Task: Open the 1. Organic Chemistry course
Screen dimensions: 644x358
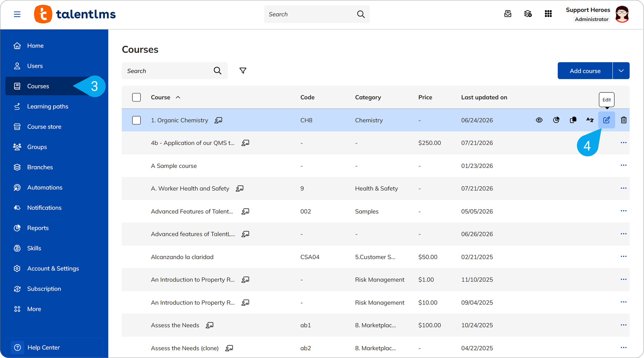Action: pyautogui.click(x=180, y=120)
